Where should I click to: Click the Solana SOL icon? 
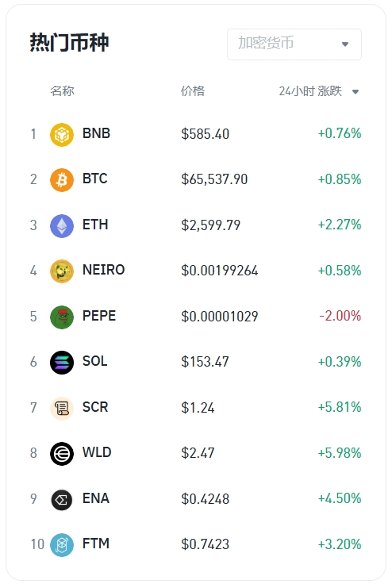tap(62, 363)
